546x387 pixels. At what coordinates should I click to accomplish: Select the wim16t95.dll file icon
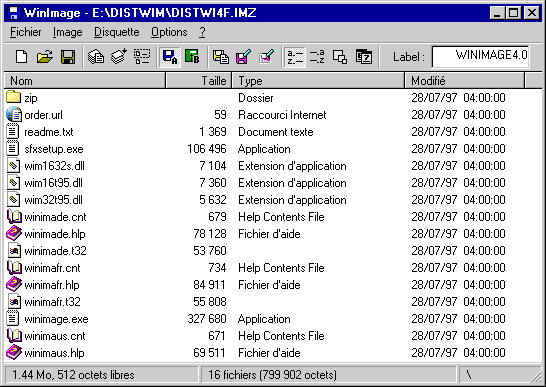coord(14,183)
